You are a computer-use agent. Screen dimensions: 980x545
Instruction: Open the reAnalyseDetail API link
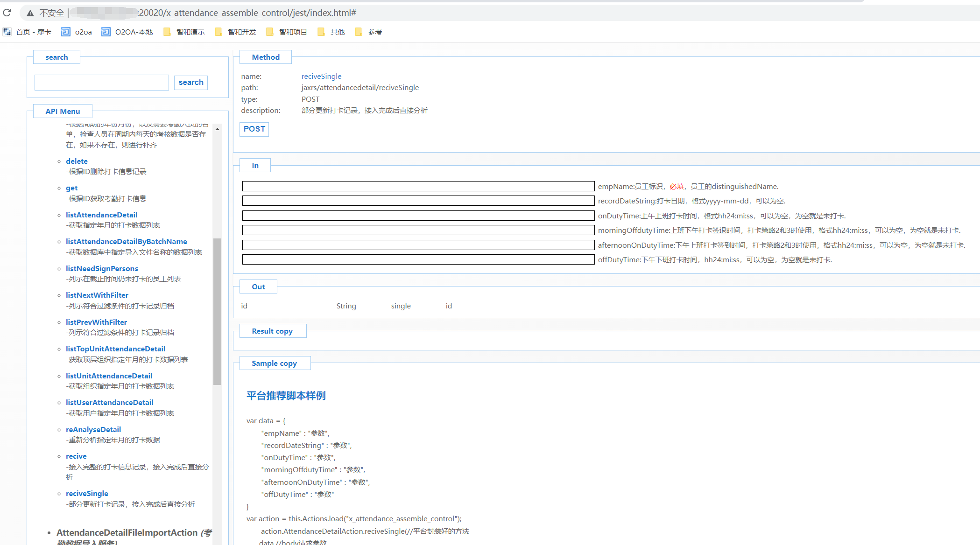93,429
